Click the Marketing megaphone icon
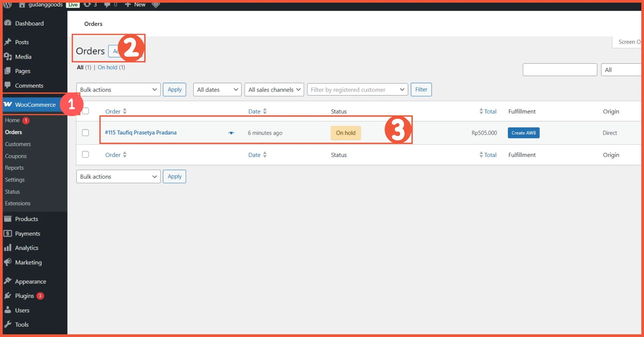Viewport: 644px width, 337px height. point(8,262)
